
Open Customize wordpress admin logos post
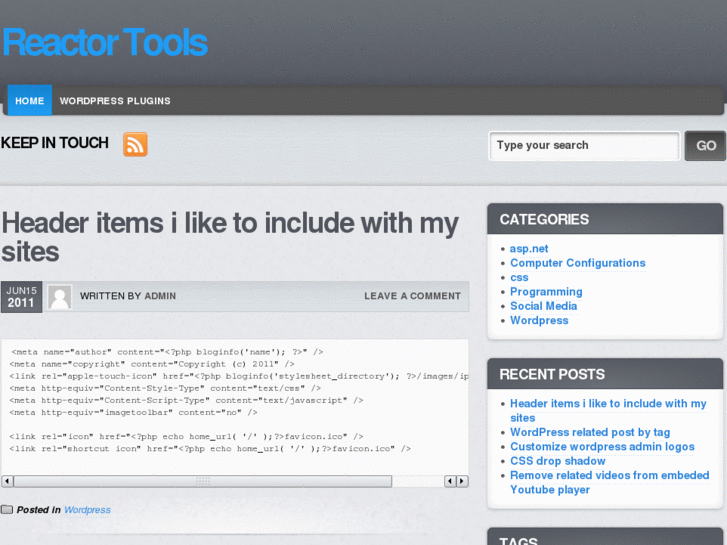click(602, 447)
